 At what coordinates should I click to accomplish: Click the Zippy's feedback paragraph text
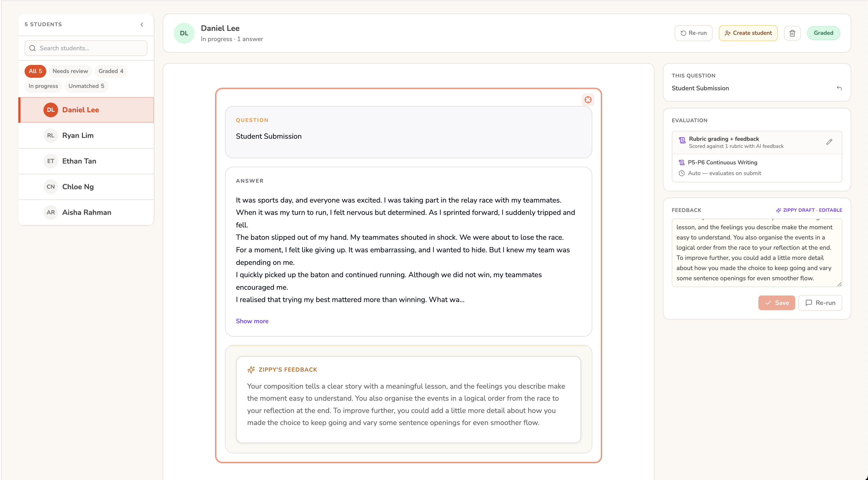[x=406, y=404]
